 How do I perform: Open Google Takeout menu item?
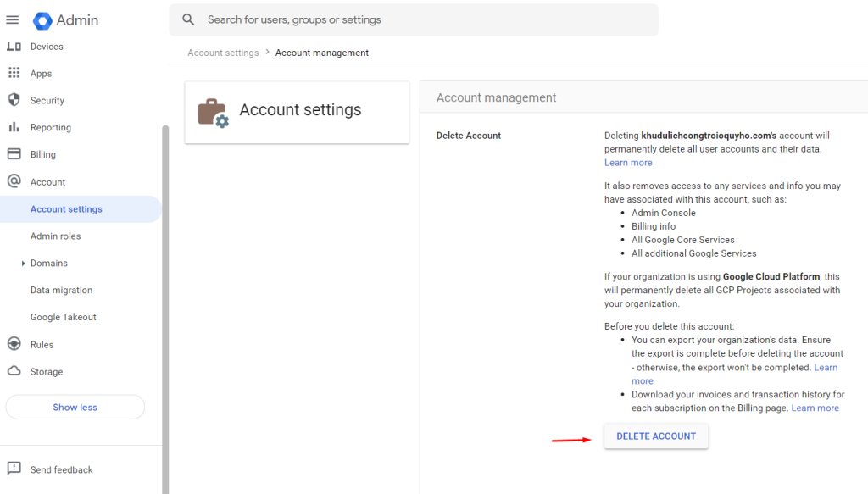point(64,317)
